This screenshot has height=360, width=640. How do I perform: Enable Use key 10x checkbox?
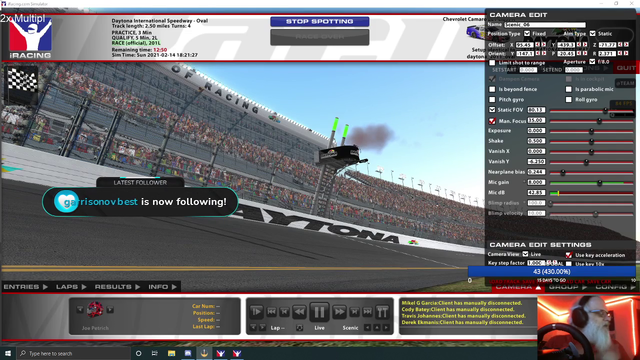click(x=569, y=264)
